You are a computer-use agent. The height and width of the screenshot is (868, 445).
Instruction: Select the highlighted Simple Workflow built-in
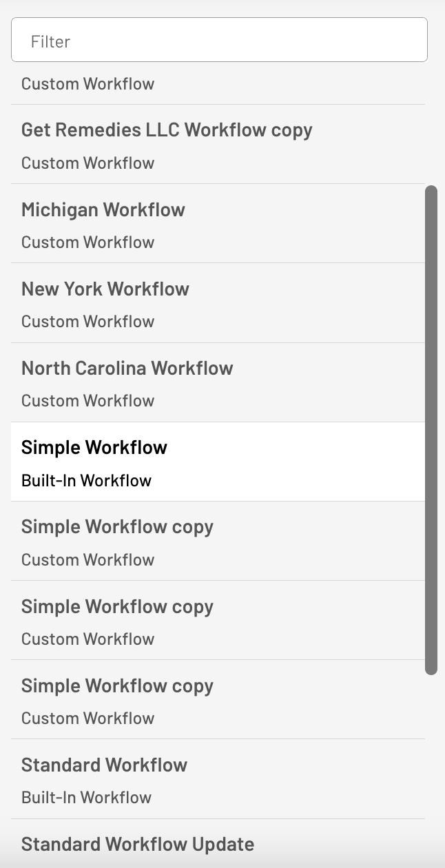tap(218, 462)
